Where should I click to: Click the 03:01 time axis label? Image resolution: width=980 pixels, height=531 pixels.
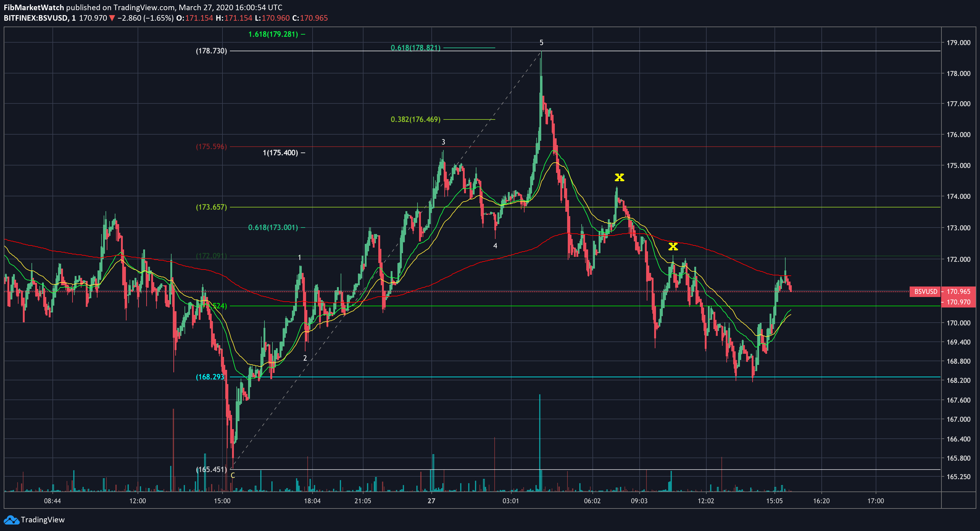click(x=511, y=501)
